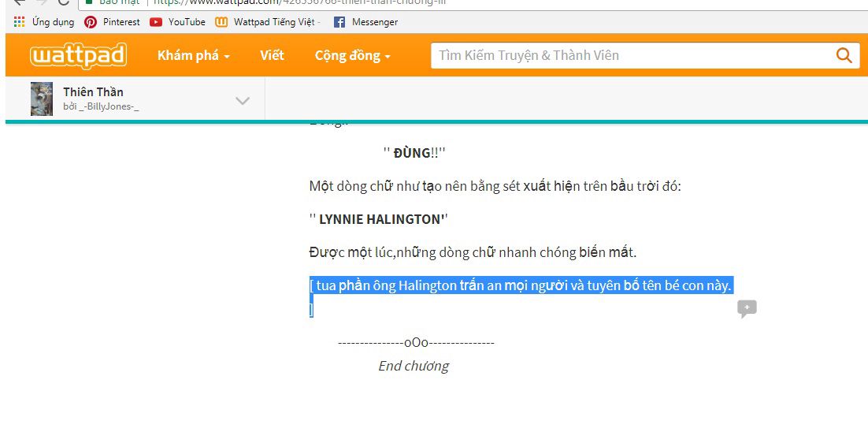Screen dimensions: 868x421
Task: Open the Pinterest bookmark
Action: coord(112,22)
